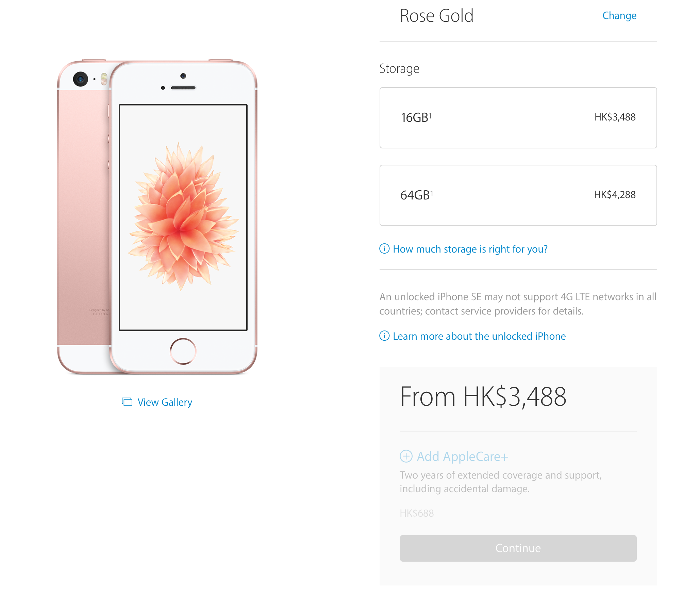Open Learn more about the unlocked iPhone
Viewport: 700px width, 595px height.
coord(479,336)
